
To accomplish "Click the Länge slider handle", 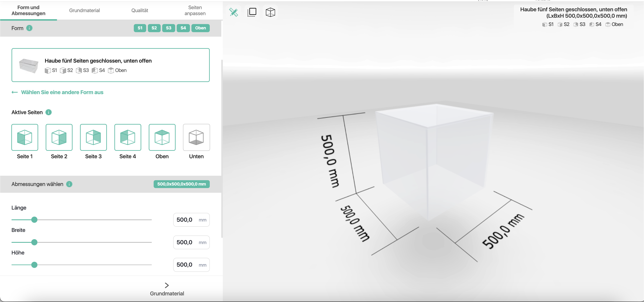I will coord(34,220).
